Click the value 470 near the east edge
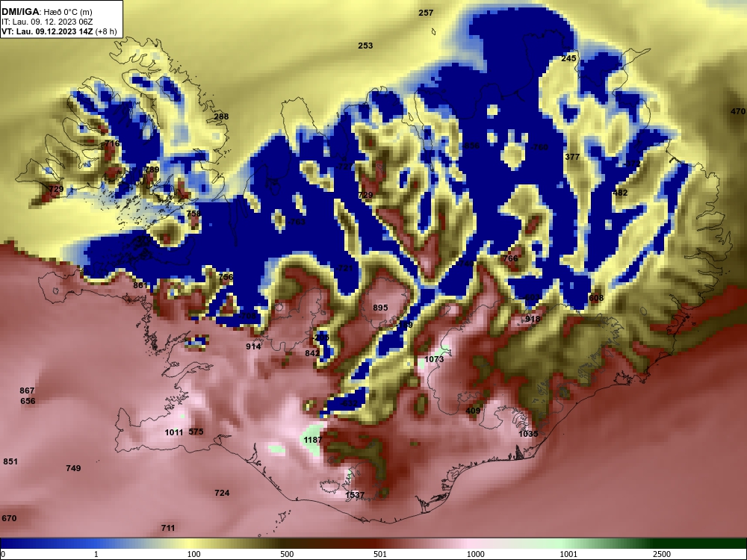Image resolution: width=747 pixels, height=560 pixels. click(738, 111)
